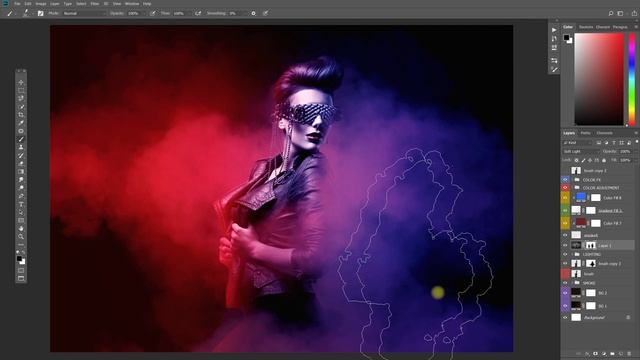This screenshot has height=360, width=640.
Task: Expand the LIGHTING group
Action: [x=571, y=254]
